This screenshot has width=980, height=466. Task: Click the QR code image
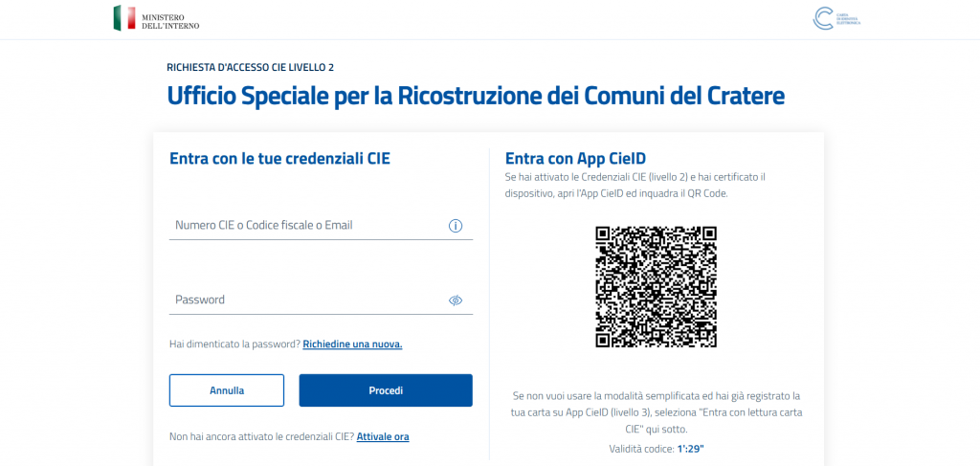[x=656, y=287]
